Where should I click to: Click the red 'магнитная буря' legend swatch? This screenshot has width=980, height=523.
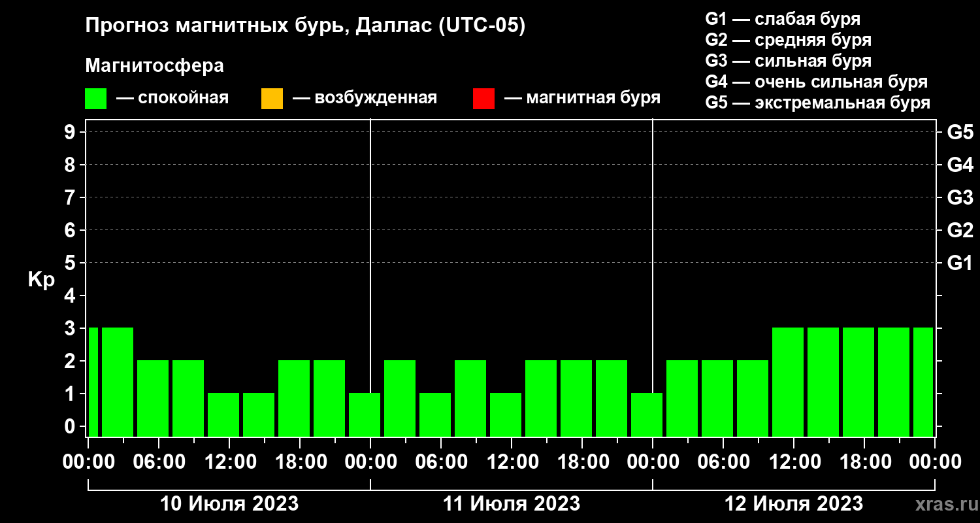(483, 99)
